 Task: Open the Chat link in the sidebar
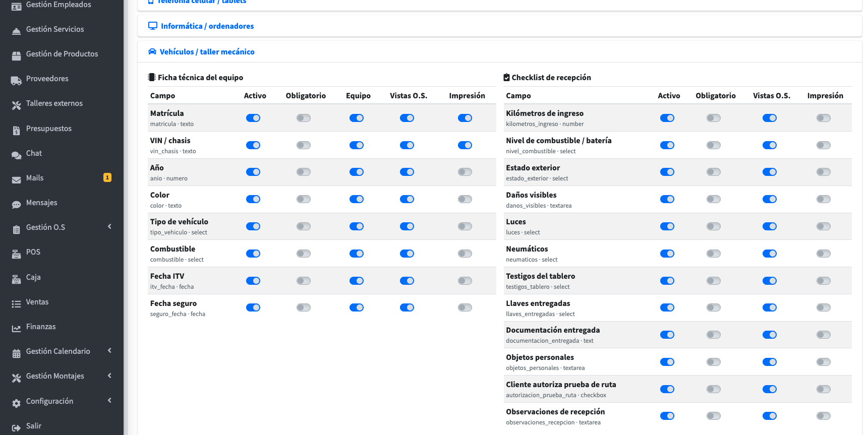34,153
